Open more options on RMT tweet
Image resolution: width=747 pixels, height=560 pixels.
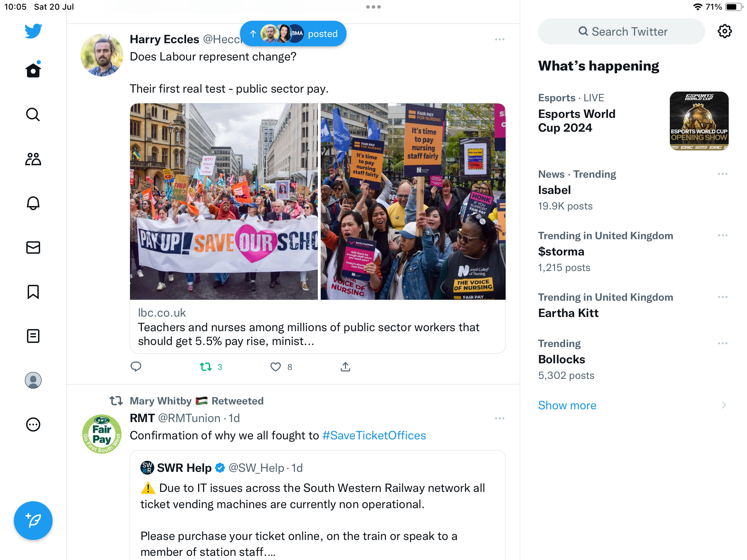coord(499,418)
